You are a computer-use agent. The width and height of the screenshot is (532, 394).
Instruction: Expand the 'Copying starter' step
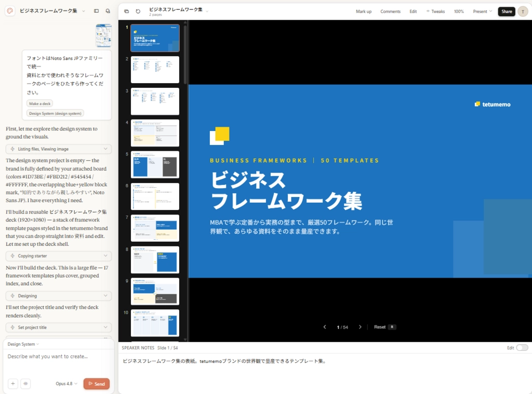[59, 256]
